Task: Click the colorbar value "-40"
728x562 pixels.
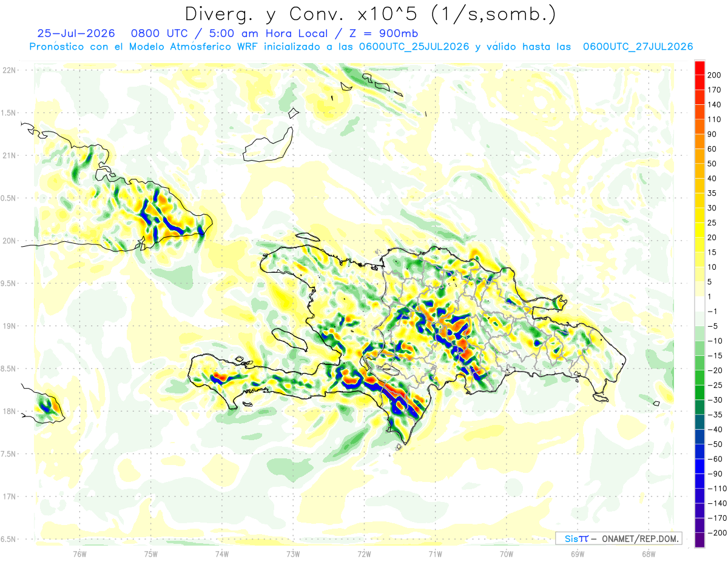Action: tap(715, 429)
